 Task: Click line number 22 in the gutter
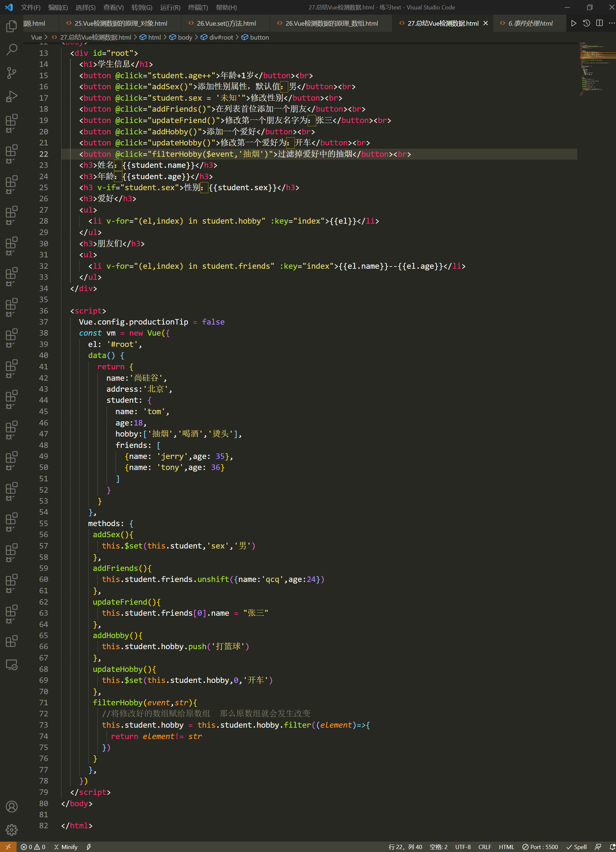click(x=43, y=154)
